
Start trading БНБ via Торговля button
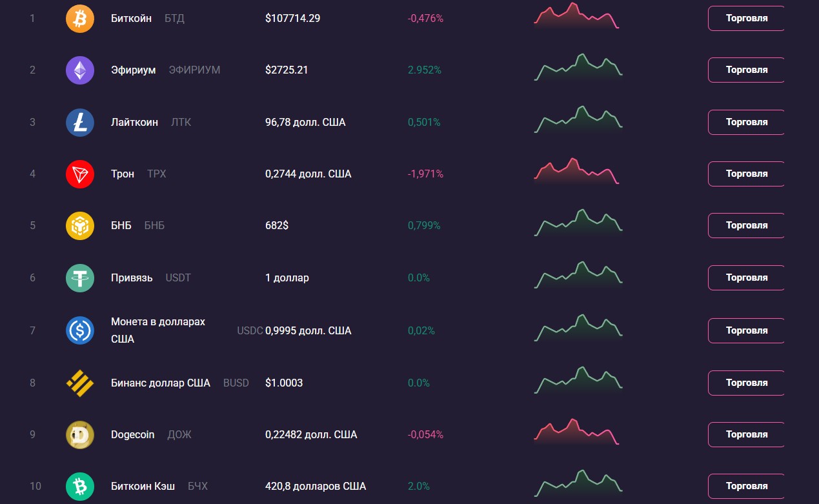(746, 225)
